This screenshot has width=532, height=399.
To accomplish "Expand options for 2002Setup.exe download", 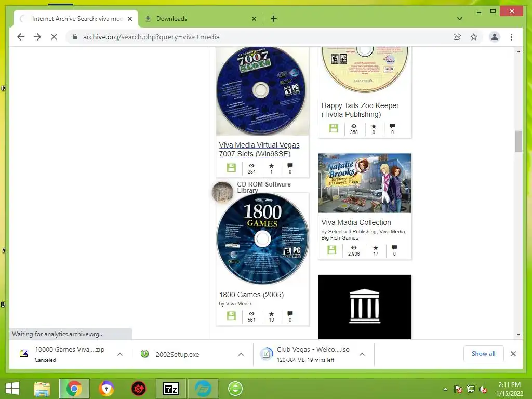I will coord(241,354).
